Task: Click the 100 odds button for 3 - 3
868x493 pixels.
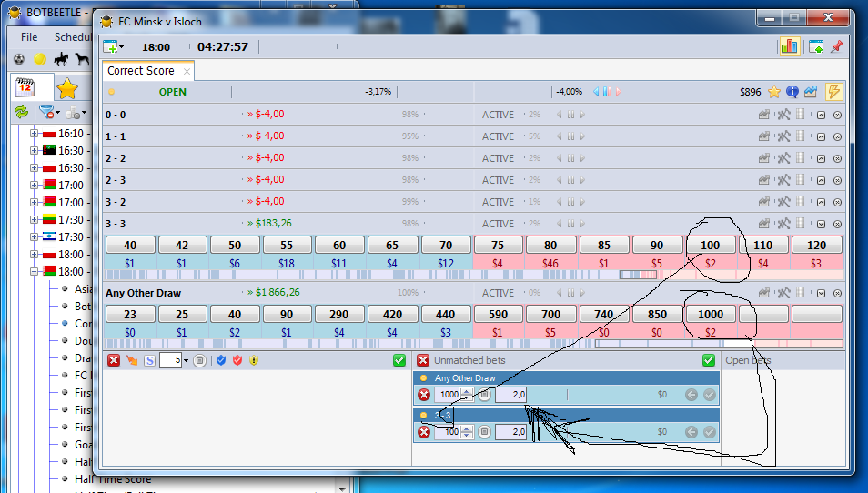Action: point(711,245)
